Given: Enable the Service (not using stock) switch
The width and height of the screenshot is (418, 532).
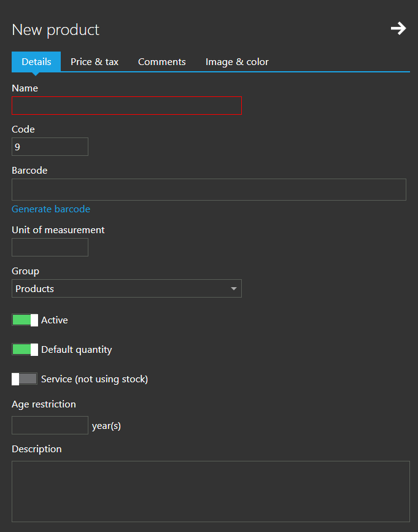Looking at the screenshot, I should (x=25, y=379).
